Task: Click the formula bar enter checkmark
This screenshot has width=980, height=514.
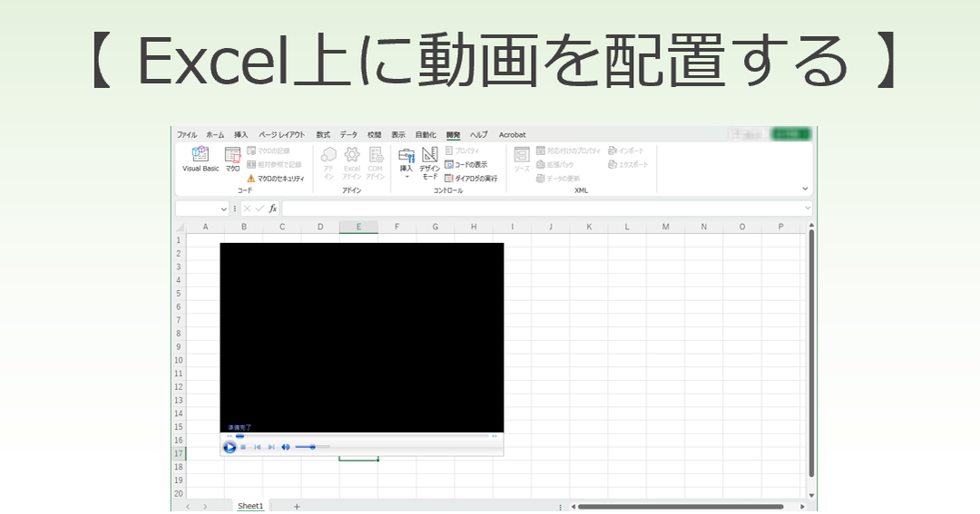Action: pyautogui.click(x=260, y=209)
